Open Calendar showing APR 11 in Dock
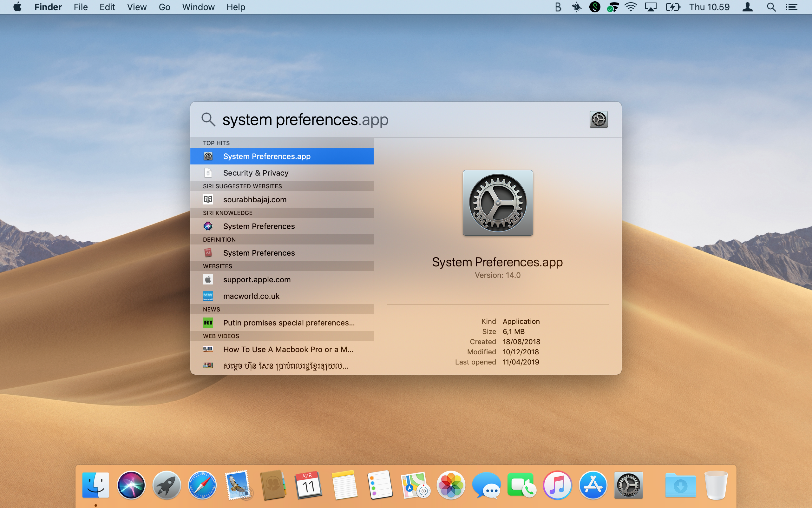Screen dimensions: 812x508 309,485
